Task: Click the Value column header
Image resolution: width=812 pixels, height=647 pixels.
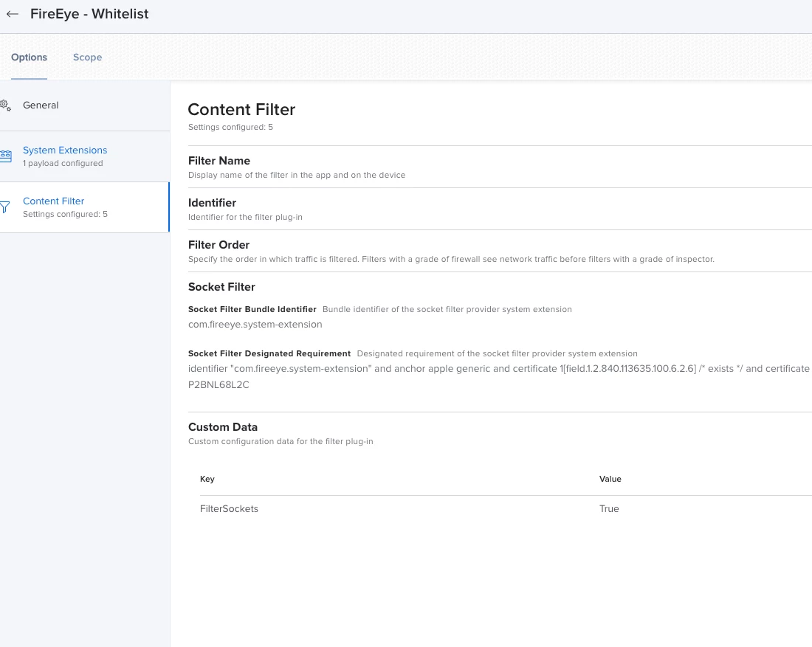Action: point(610,479)
